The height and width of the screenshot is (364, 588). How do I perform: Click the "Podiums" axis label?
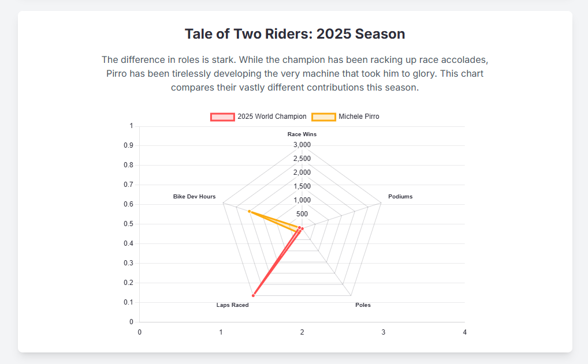(x=400, y=197)
